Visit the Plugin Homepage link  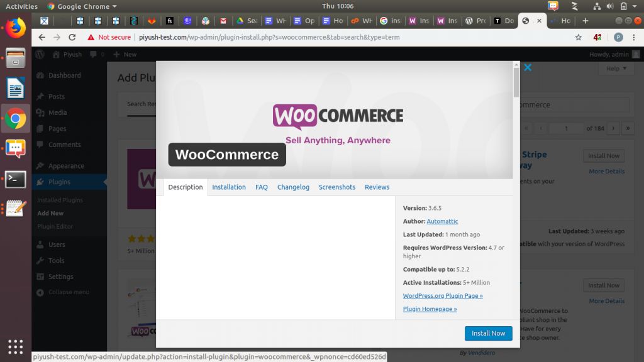tap(430, 309)
